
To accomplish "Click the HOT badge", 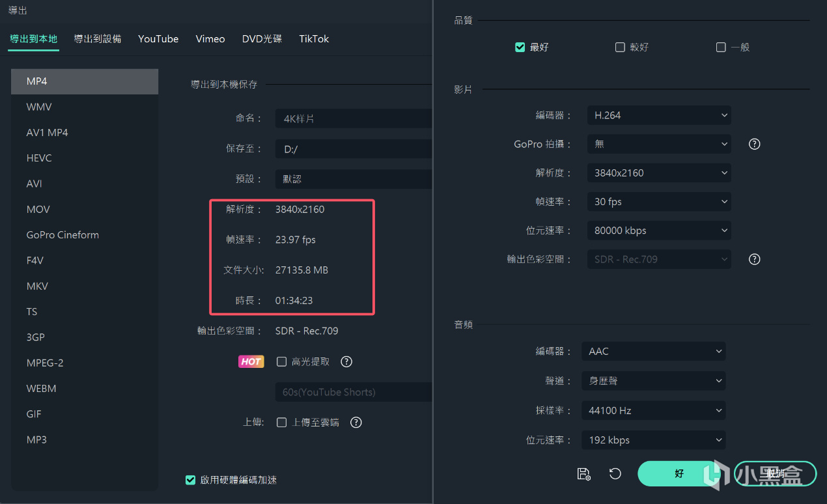I will [251, 361].
